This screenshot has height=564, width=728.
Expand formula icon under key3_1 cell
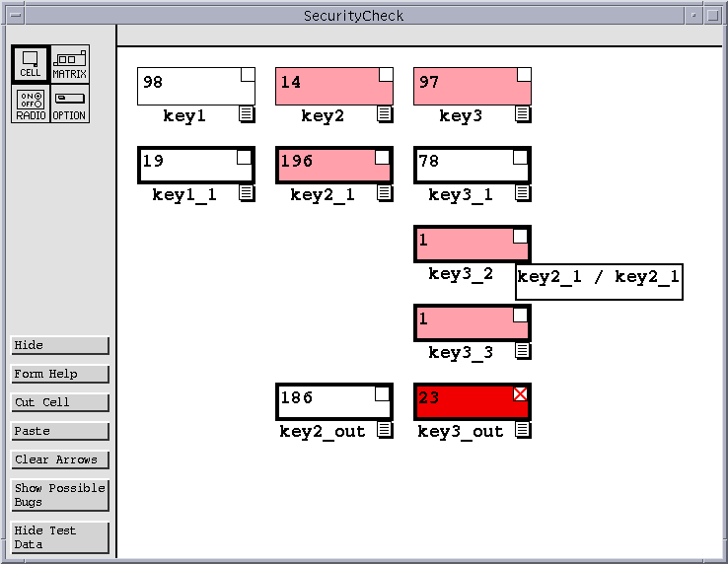[523, 193]
